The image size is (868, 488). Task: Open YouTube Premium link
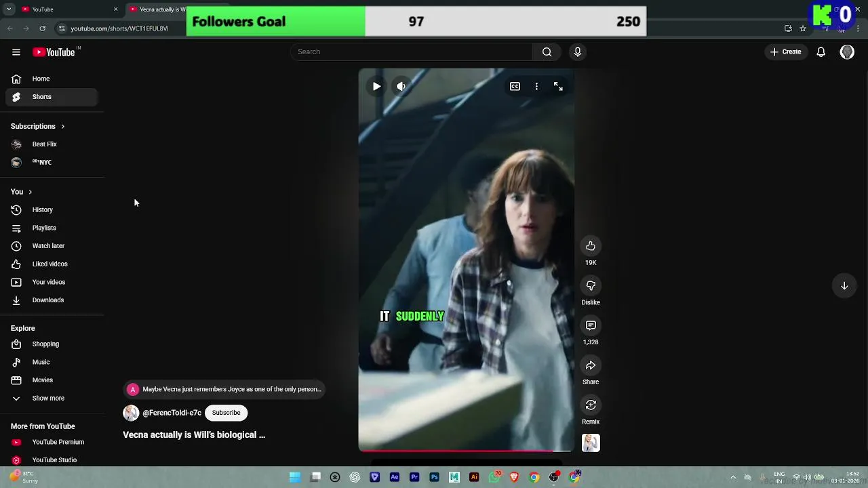tap(52, 442)
